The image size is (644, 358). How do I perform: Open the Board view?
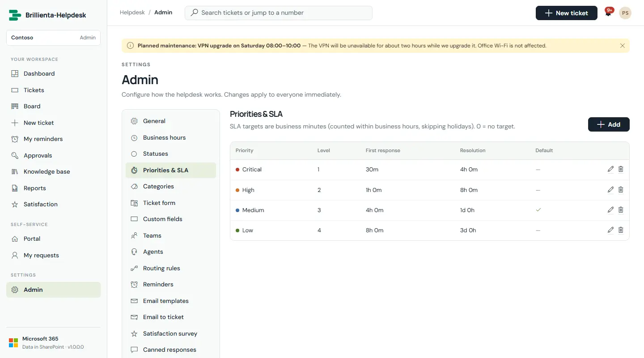(53, 106)
